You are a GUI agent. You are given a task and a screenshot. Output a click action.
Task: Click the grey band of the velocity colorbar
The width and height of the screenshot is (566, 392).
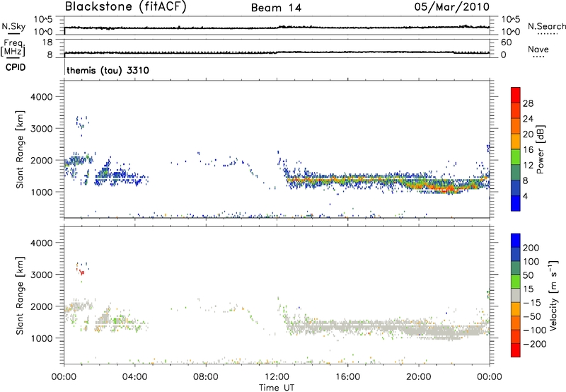click(x=516, y=295)
